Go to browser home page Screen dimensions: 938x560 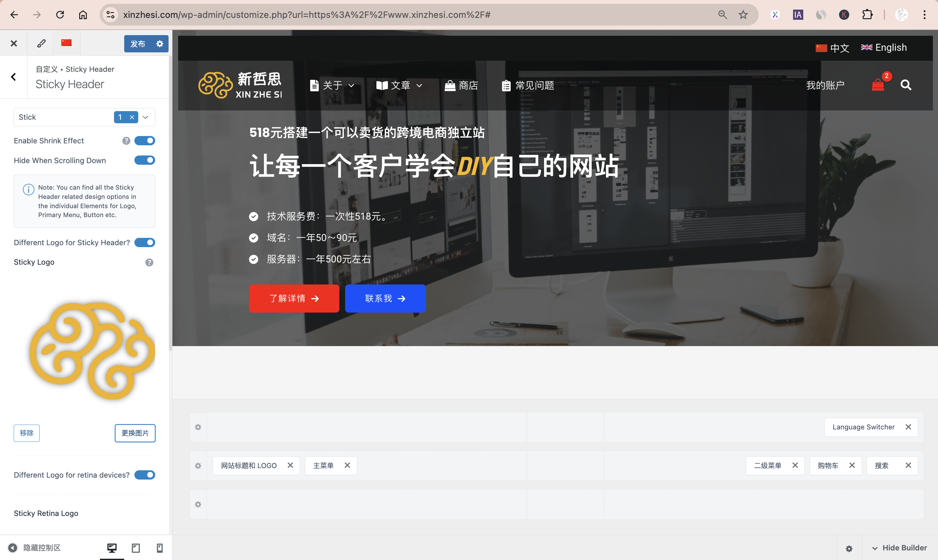[83, 15]
